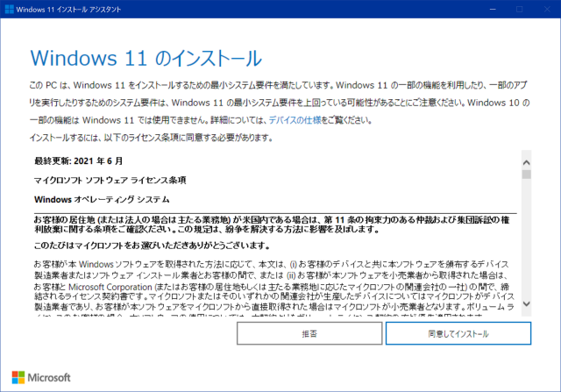The height and width of the screenshot is (392, 561).
Task: Click the Microsoft logo at the bottom
Action: click(x=41, y=377)
